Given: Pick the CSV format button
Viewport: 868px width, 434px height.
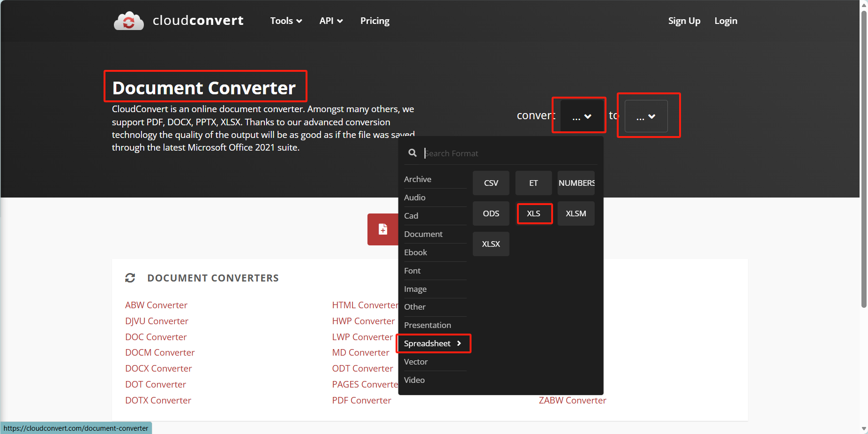Looking at the screenshot, I should click(x=491, y=183).
